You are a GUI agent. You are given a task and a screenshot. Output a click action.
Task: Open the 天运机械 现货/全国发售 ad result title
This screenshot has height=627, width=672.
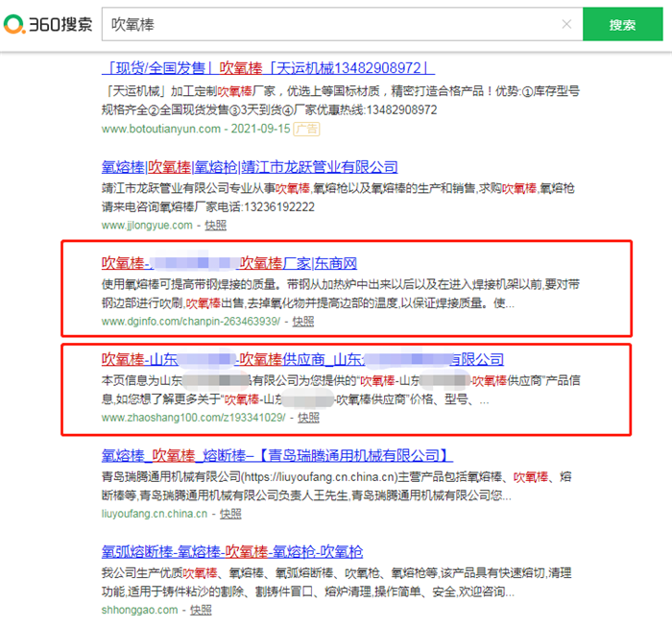[x=268, y=68]
